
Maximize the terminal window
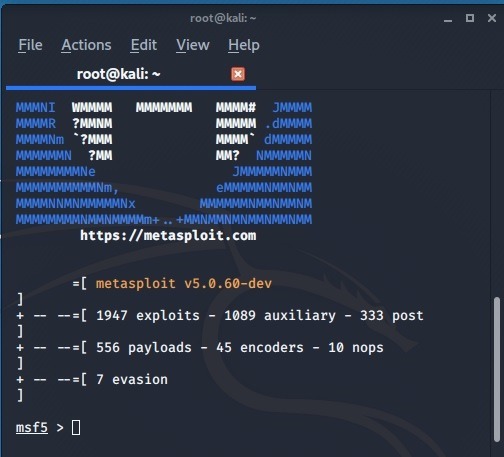[x=470, y=18]
